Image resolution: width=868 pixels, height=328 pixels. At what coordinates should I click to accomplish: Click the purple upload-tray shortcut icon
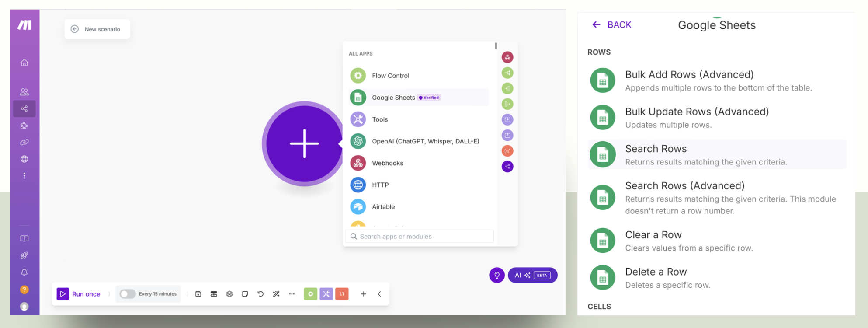click(507, 135)
